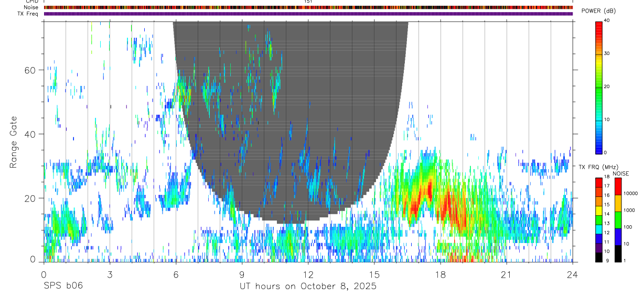The image size is (644, 297).
Task: Click the Range Gate tick label 40
Action: coord(31,134)
